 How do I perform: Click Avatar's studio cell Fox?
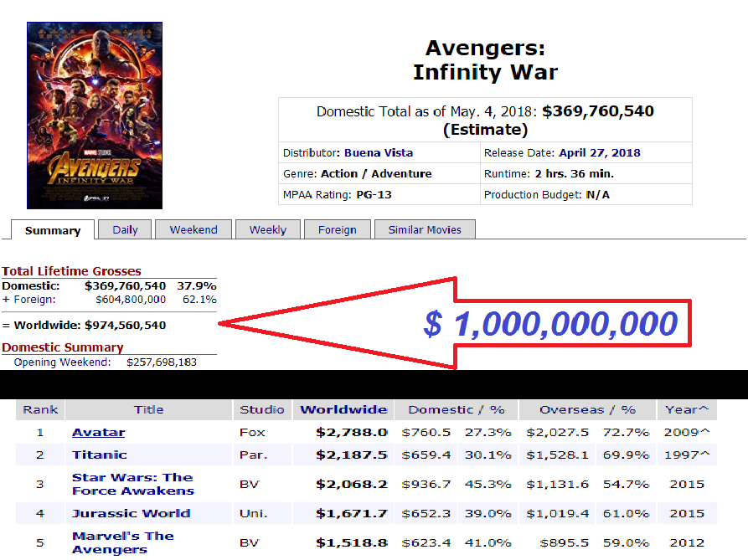(x=252, y=432)
